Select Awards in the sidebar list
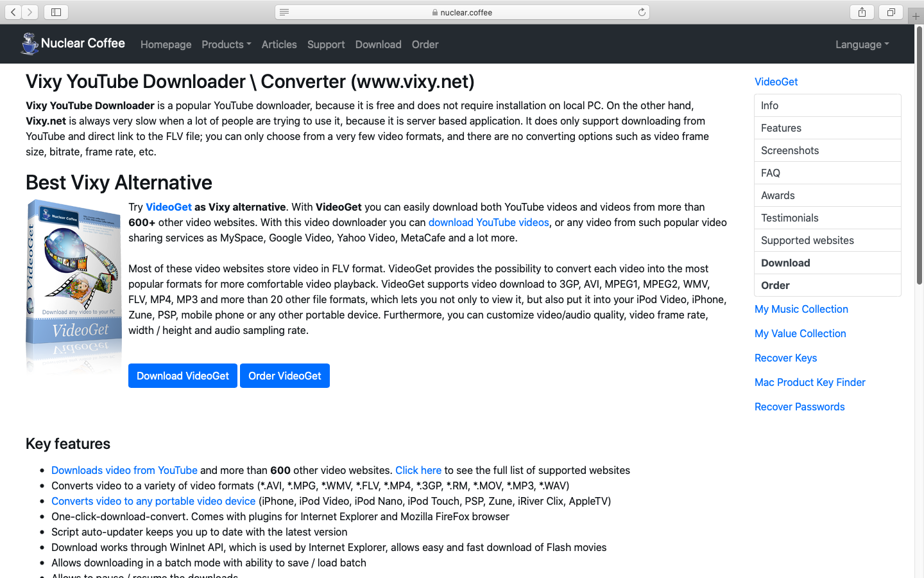924x578 pixels. point(828,195)
